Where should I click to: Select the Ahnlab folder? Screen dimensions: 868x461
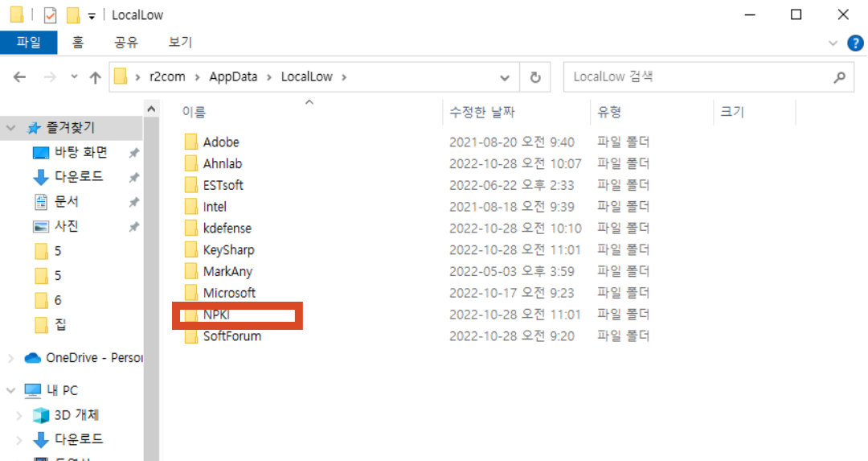point(222,164)
